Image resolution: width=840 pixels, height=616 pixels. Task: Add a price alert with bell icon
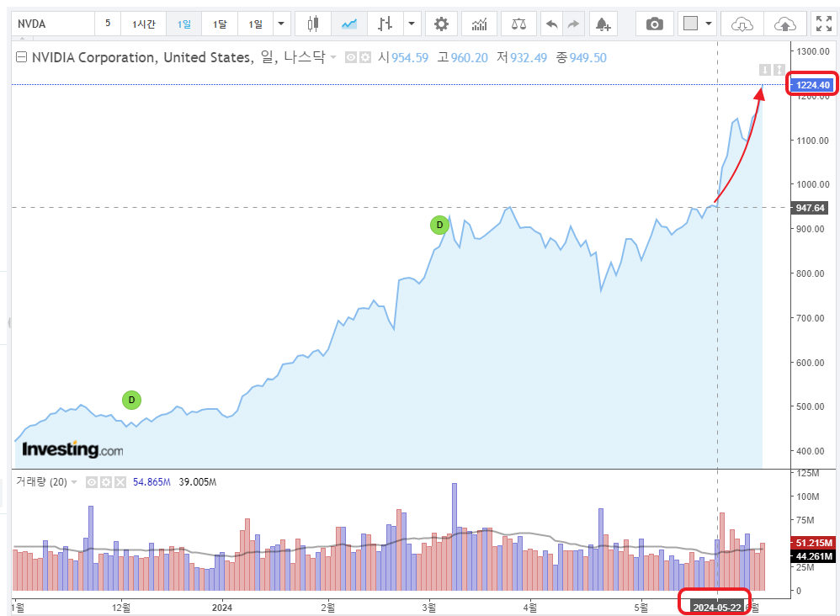tap(603, 24)
